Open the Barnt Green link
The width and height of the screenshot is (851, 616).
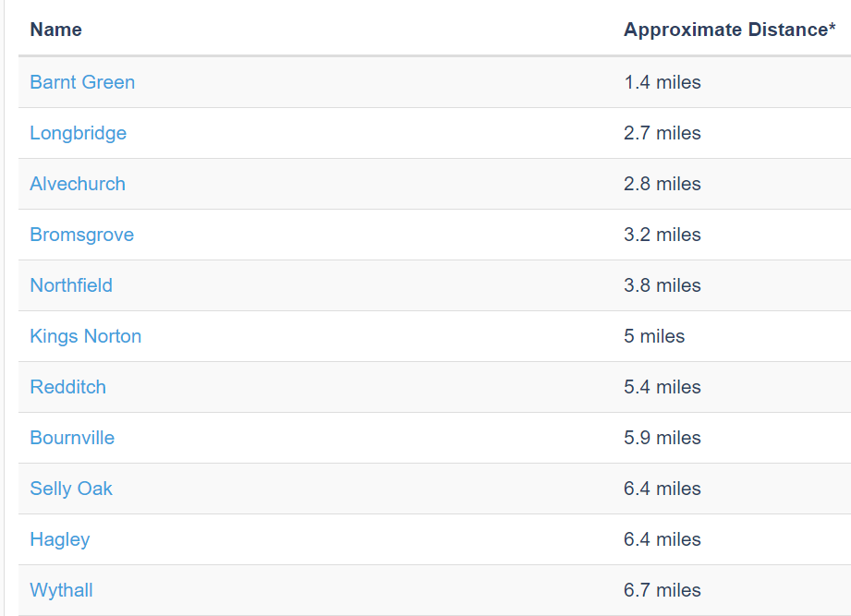pos(82,82)
